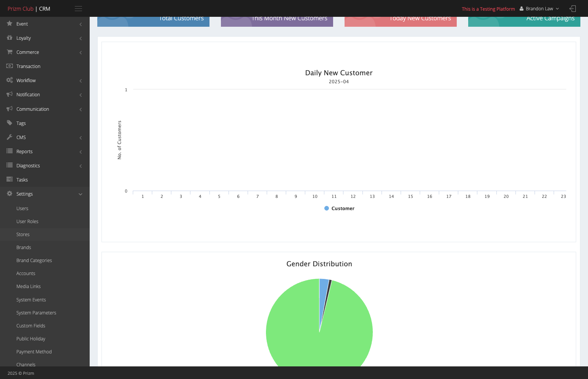Expand the Reports submenu arrow
The width and height of the screenshot is (588, 379).
point(81,152)
